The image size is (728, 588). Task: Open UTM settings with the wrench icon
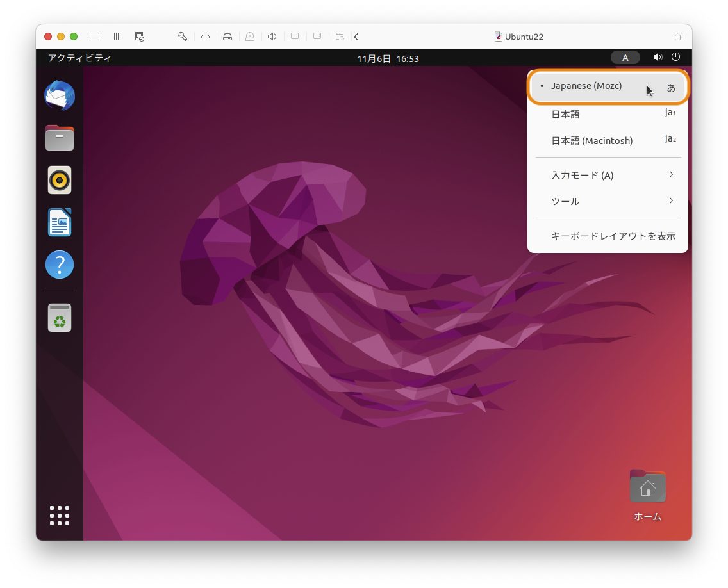(182, 37)
